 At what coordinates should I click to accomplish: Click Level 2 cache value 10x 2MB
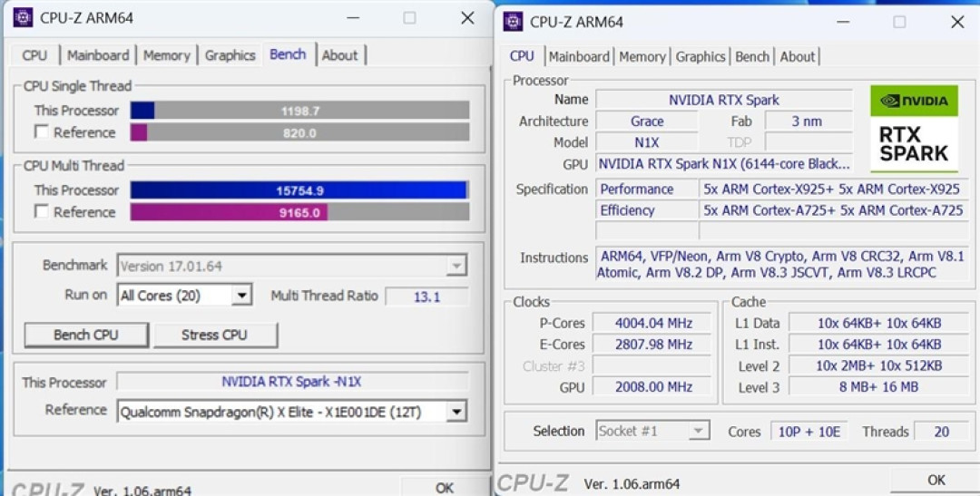click(x=878, y=365)
